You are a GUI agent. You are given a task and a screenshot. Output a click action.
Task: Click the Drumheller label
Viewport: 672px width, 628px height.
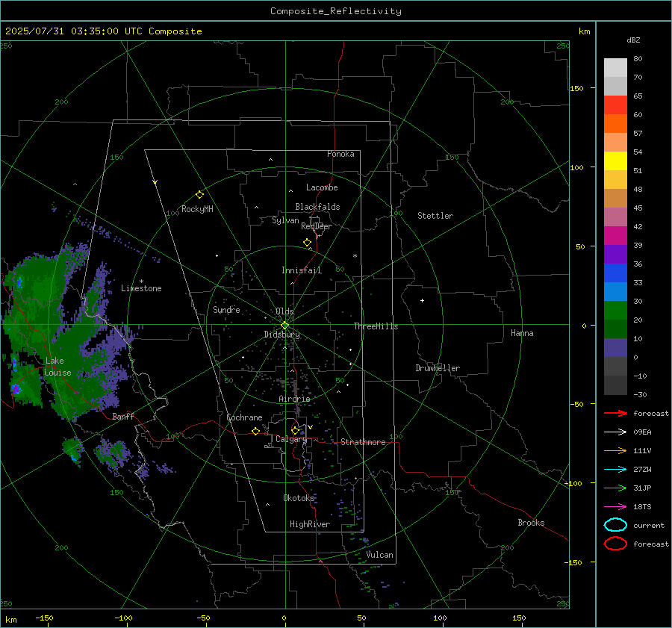[x=438, y=368]
